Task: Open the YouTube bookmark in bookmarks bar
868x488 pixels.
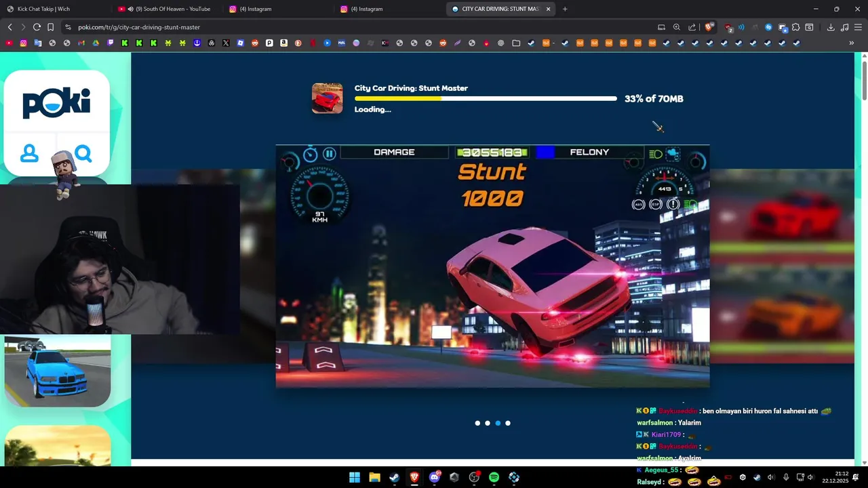Action: coord(9,43)
